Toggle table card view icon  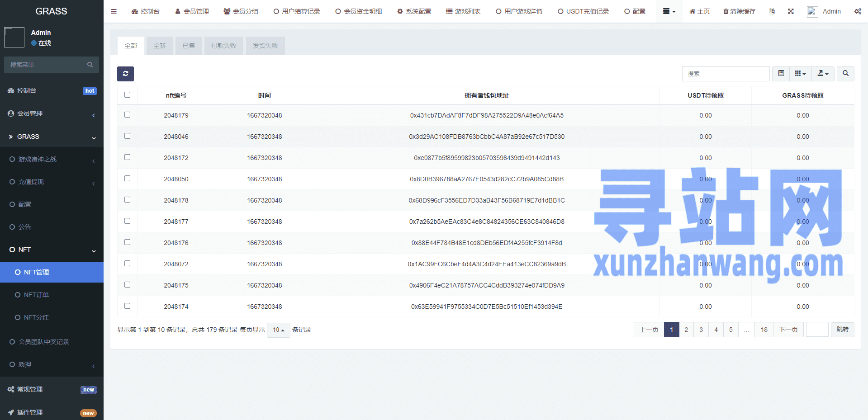tap(781, 73)
